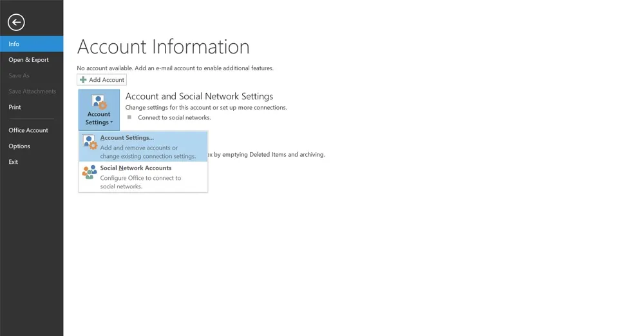Click the Account Information heading
Screen dimensions: 644x336
pyautogui.click(x=163, y=46)
